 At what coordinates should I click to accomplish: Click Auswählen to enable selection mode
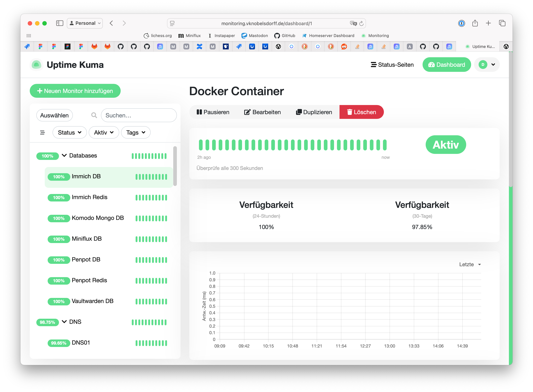[54, 115]
